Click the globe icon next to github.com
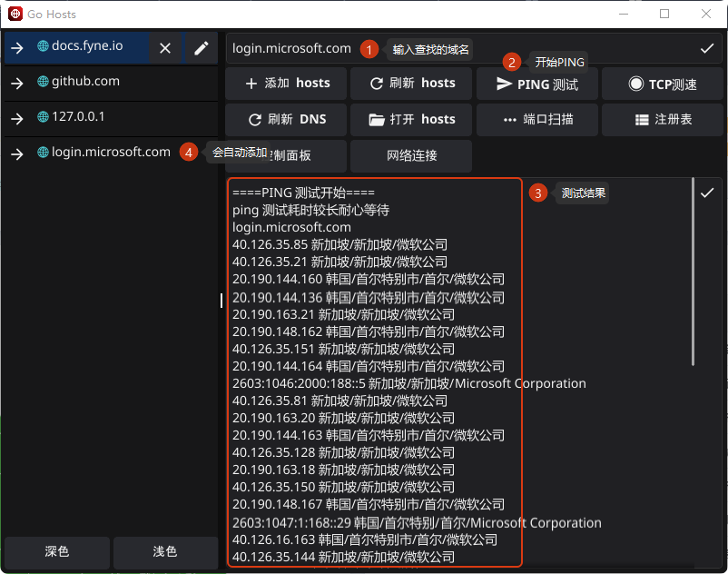 43,82
